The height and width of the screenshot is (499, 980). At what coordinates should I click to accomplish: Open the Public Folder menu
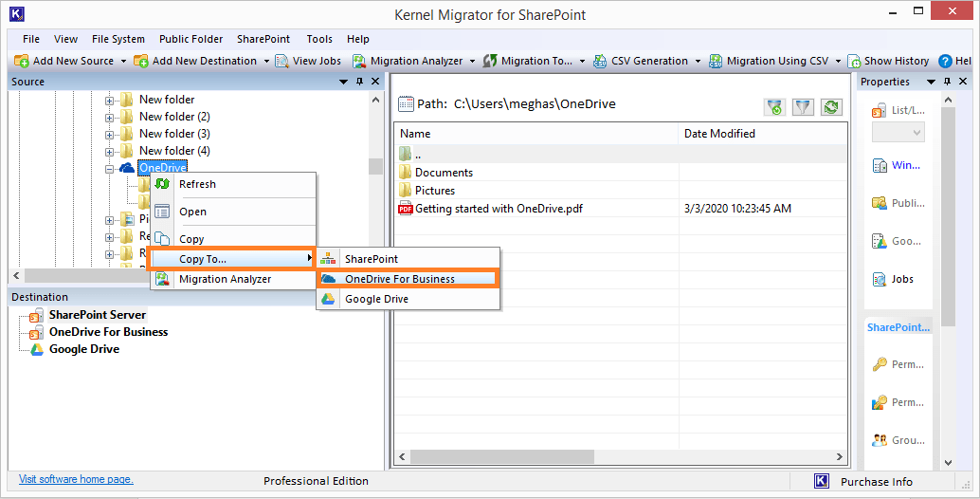click(191, 39)
